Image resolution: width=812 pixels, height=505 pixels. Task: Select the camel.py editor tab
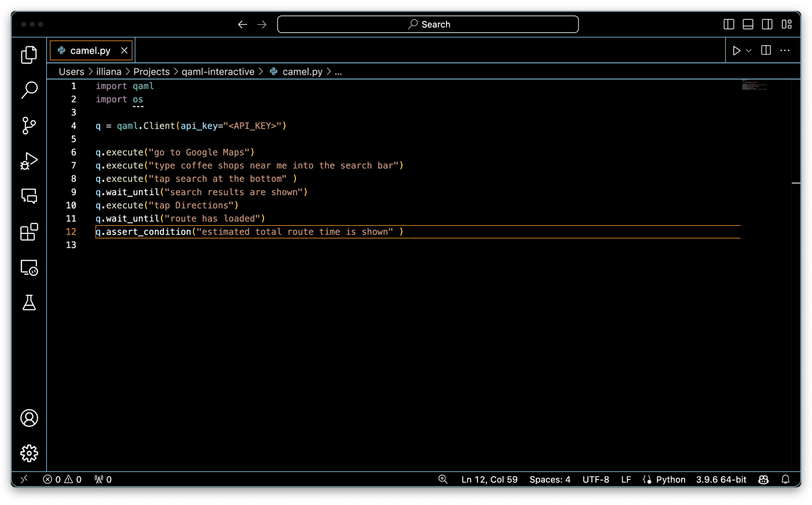[x=90, y=50]
